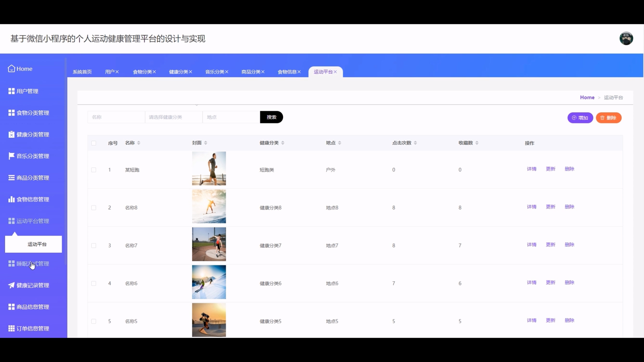The image size is (644, 362).
Task: Open the 请选择健康分类 dropdown
Action: pyautogui.click(x=174, y=117)
